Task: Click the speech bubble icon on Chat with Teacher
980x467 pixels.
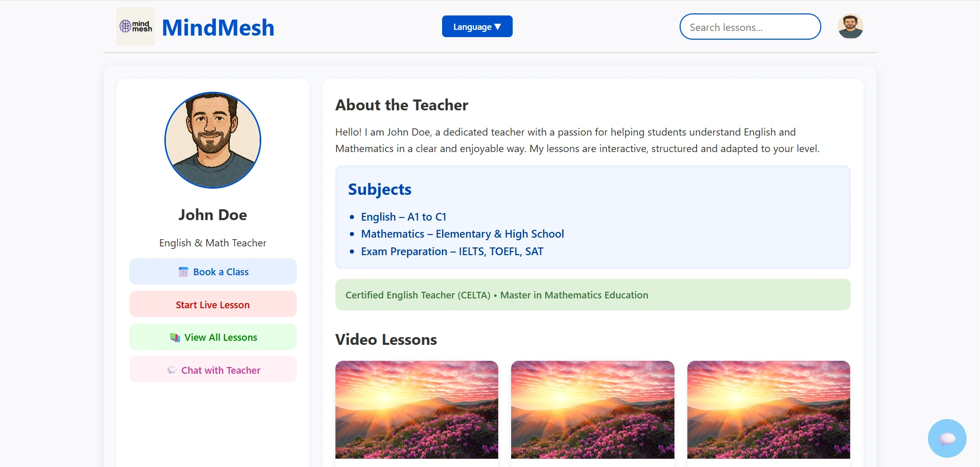Action: (172, 370)
